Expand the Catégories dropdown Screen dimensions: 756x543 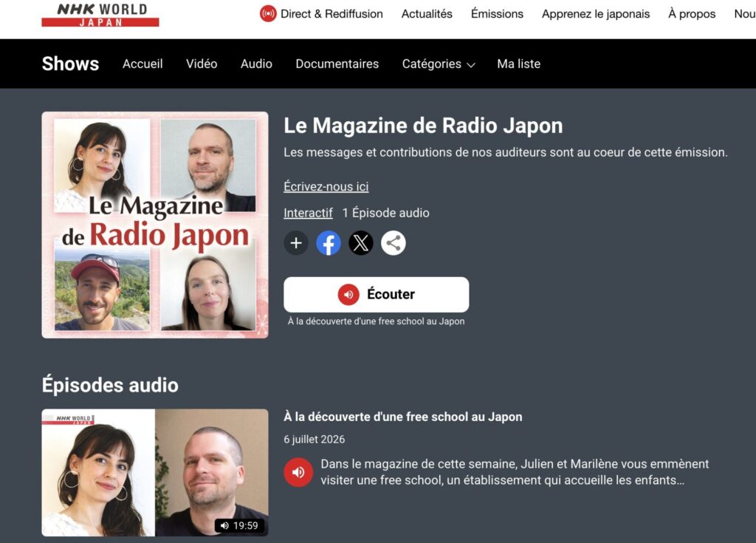(x=439, y=64)
